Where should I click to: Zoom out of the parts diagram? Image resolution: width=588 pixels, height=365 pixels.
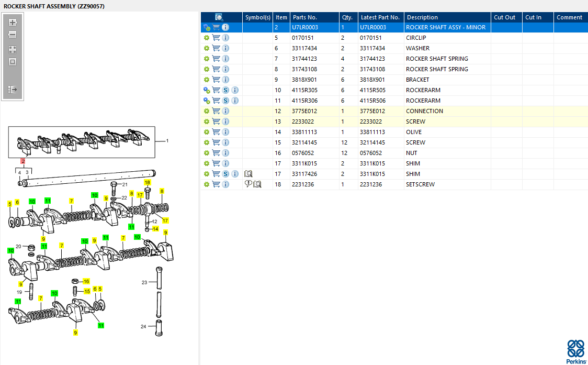[13, 35]
